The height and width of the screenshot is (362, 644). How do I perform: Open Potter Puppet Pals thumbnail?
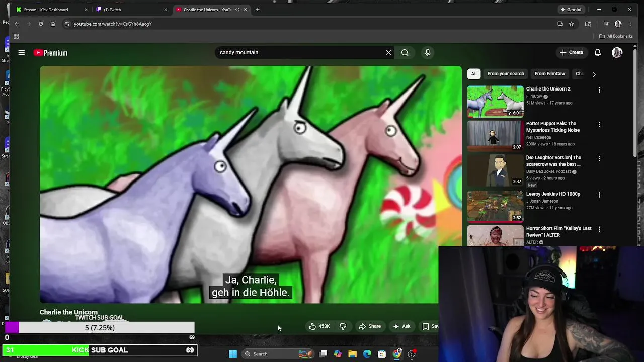click(x=495, y=136)
